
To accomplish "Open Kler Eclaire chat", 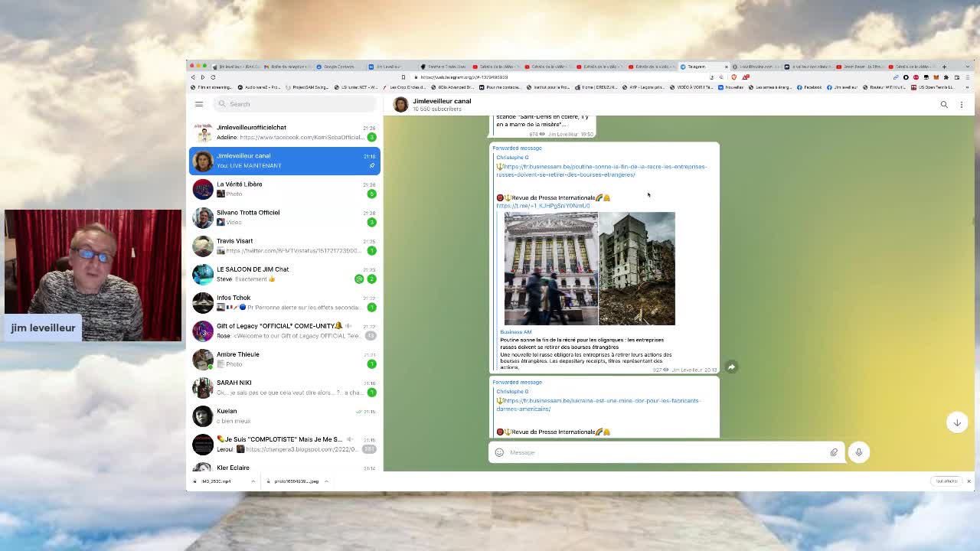I will click(284, 466).
